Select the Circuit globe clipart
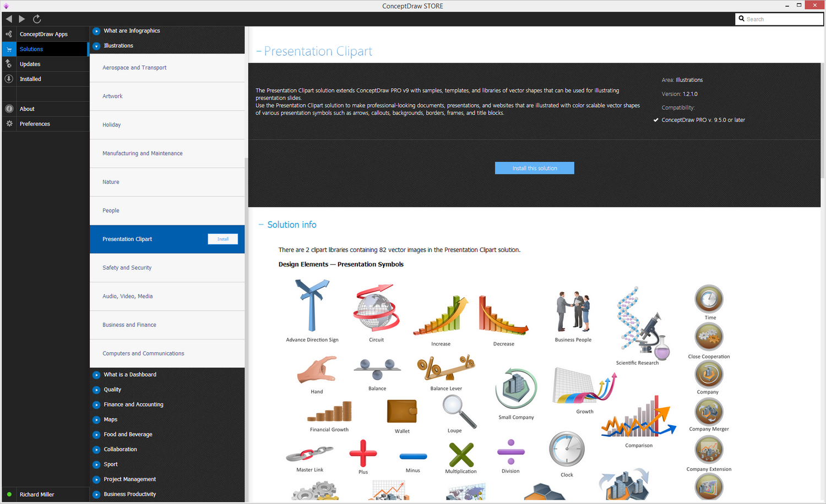826x504 pixels. point(377,307)
